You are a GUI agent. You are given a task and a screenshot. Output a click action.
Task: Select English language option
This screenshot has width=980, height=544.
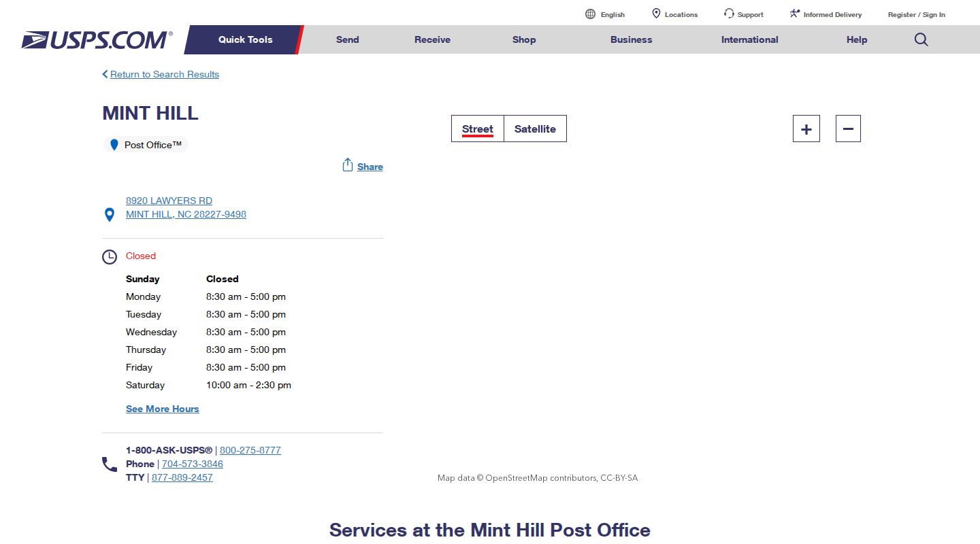(x=612, y=14)
